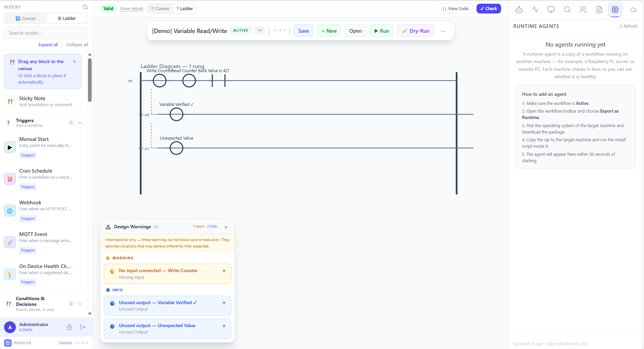Click the logout icon beside Administrator

(x=83, y=327)
